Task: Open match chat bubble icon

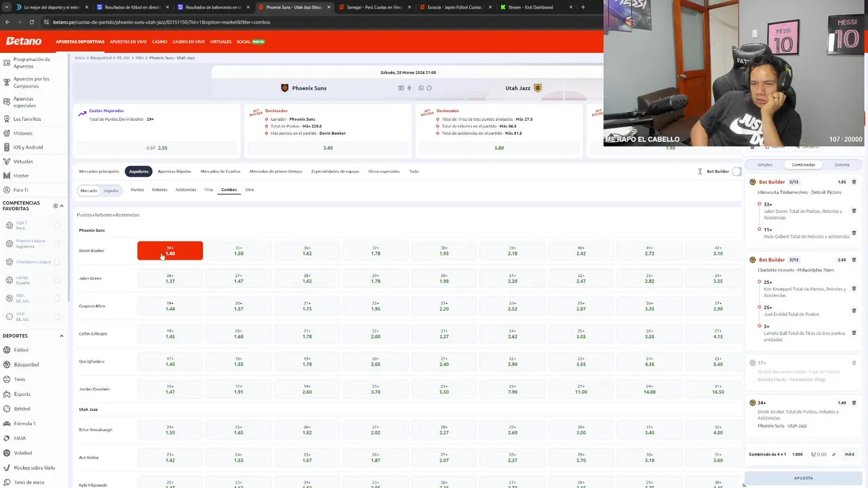Action: point(429,88)
